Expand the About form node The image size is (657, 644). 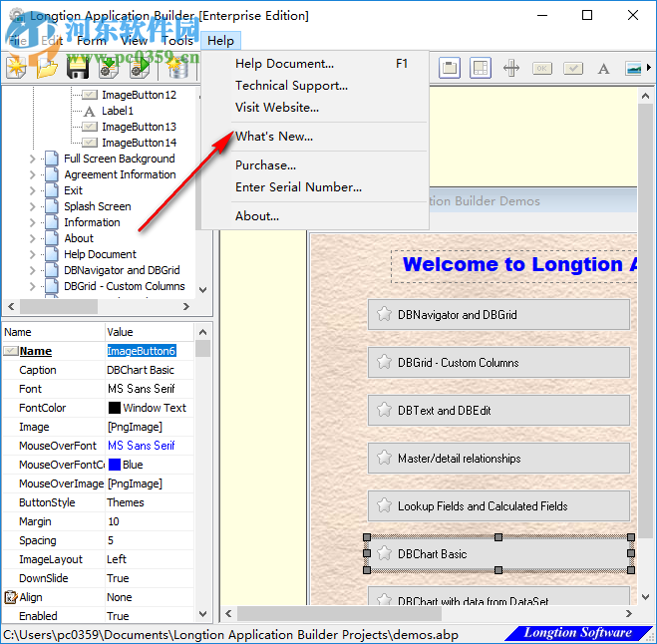33,238
